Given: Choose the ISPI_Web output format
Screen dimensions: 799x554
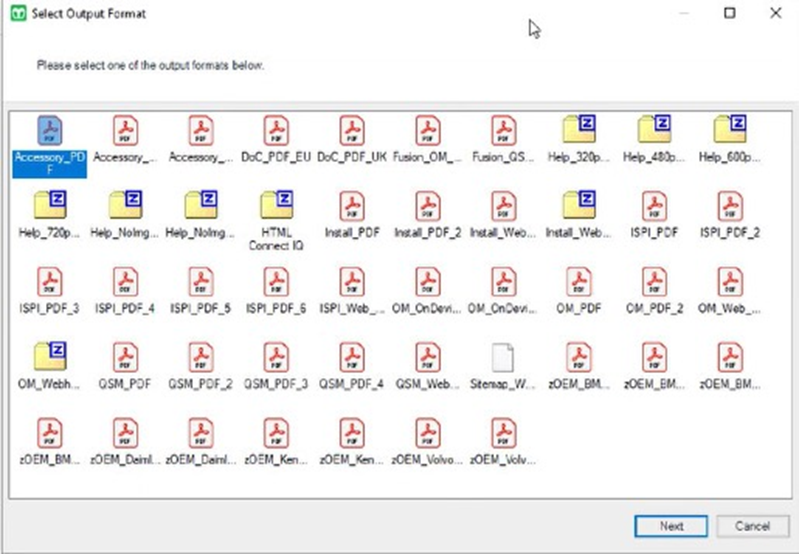Looking at the screenshot, I should pos(352,290).
